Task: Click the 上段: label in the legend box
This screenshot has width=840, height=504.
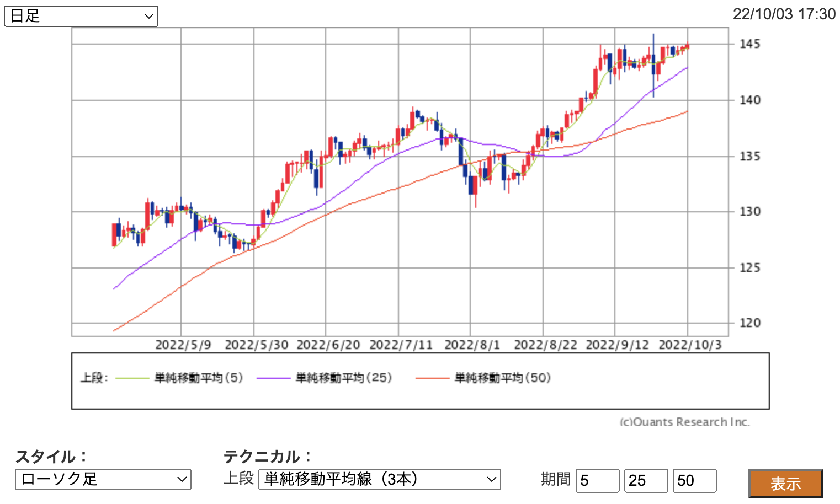Action: 94,378
